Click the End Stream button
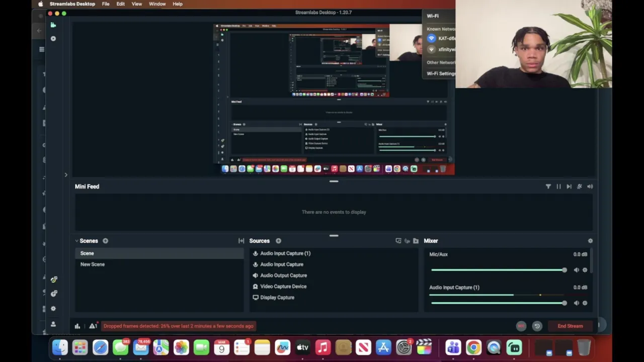 coord(570,326)
